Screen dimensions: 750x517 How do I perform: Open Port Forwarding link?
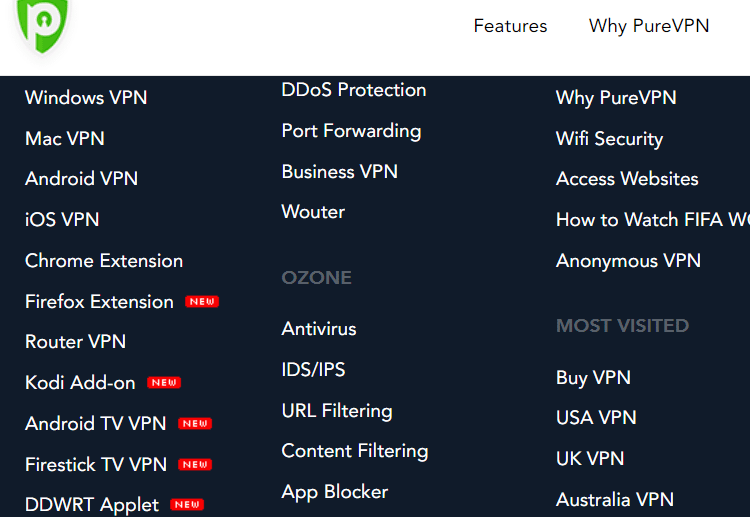coord(351,132)
